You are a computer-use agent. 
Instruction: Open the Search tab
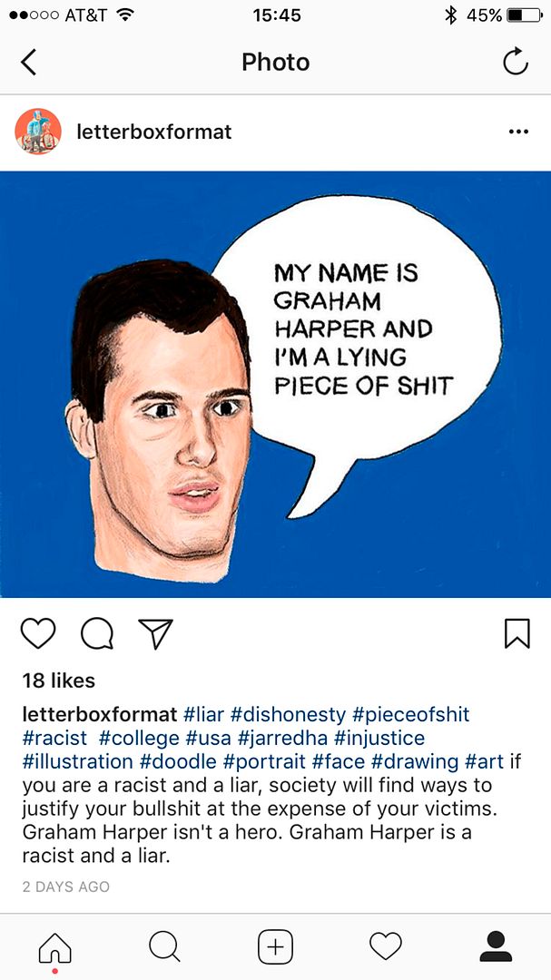[x=165, y=946]
